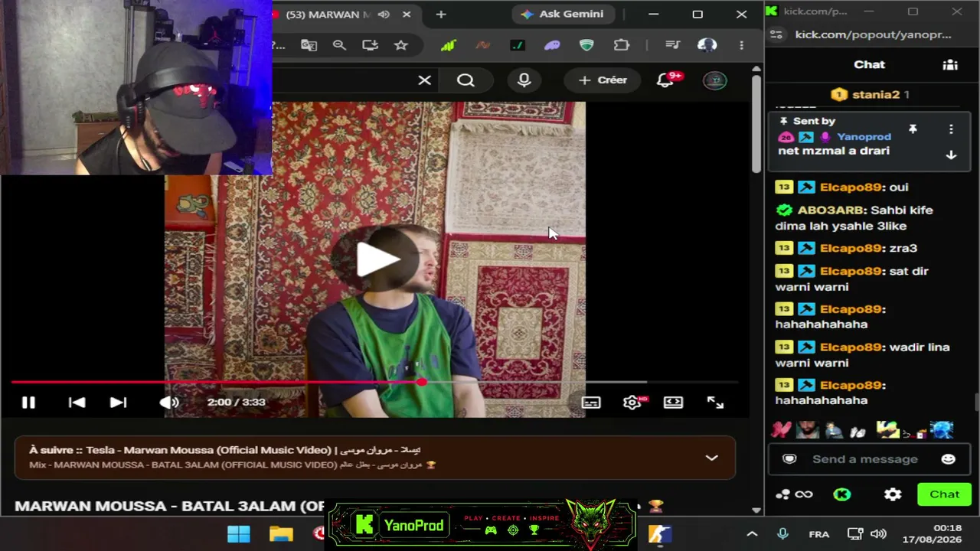This screenshot has width=980, height=551.
Task: Click the green Kick K coin icon
Action: 842,494
